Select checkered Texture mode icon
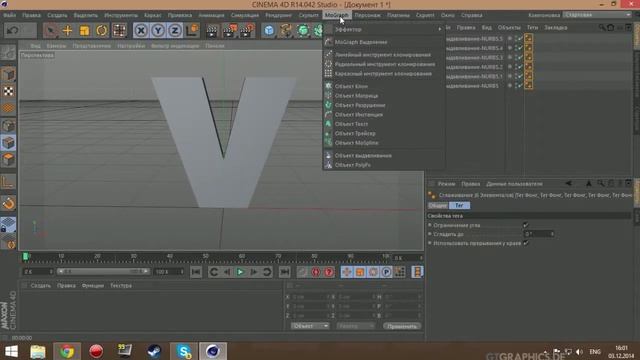Image resolution: width=640 pixels, height=360 pixels. pos(8,91)
